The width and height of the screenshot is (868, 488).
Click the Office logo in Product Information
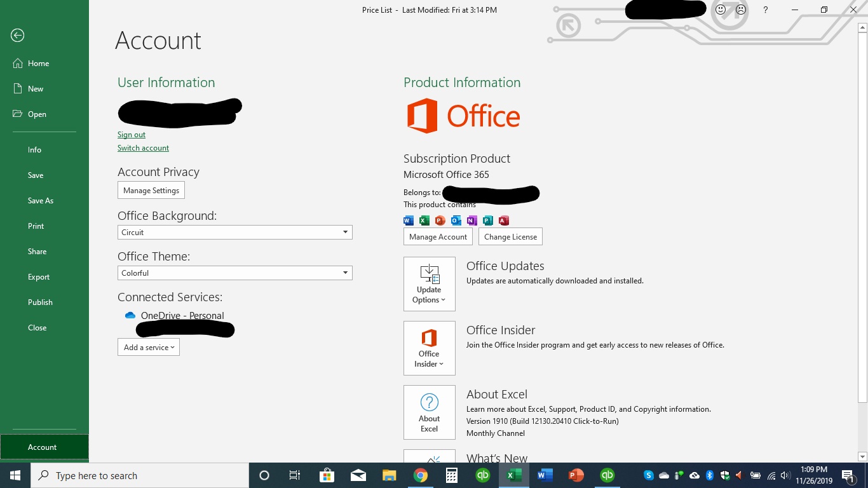[463, 116]
